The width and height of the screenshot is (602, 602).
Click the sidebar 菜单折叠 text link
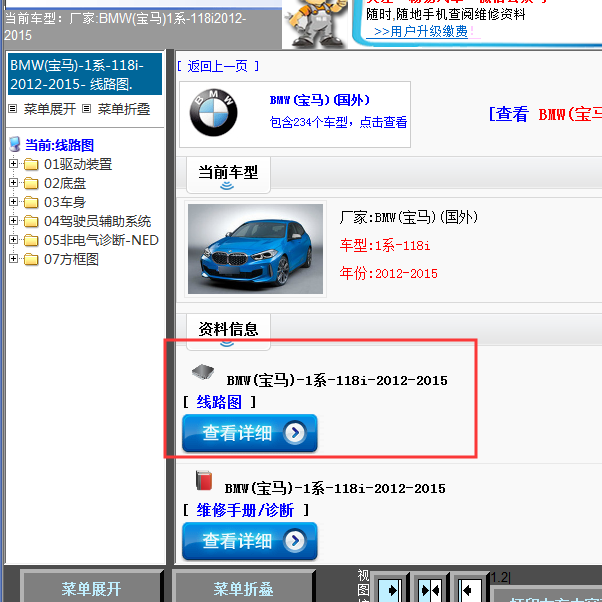[x=124, y=109]
